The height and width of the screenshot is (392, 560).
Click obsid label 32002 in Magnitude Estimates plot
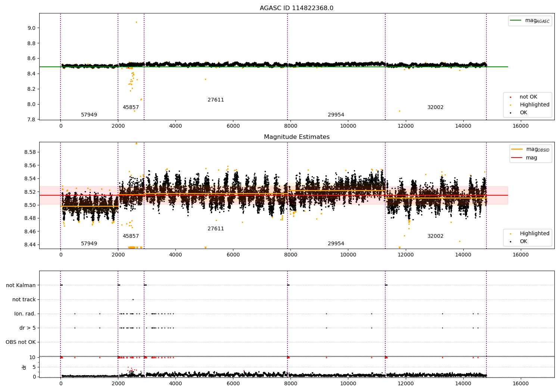coord(435,236)
